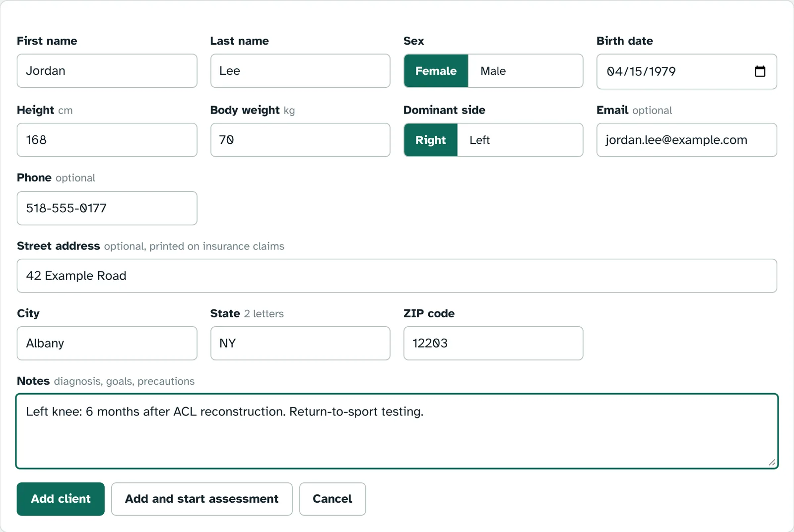Image resolution: width=794 pixels, height=532 pixels.
Task: Click the Last name label
Action: point(239,41)
